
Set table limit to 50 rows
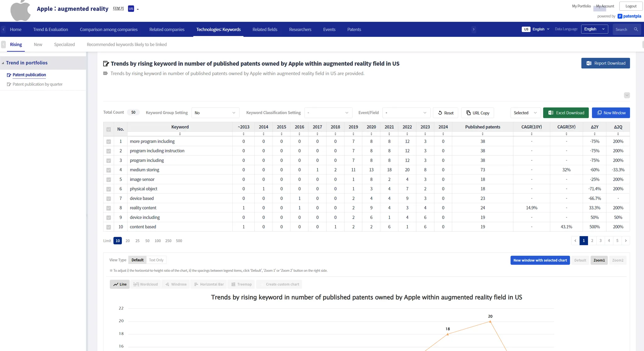tap(147, 241)
